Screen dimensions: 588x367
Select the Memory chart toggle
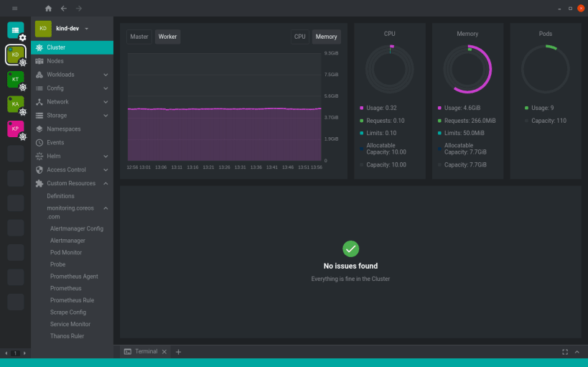(326, 37)
